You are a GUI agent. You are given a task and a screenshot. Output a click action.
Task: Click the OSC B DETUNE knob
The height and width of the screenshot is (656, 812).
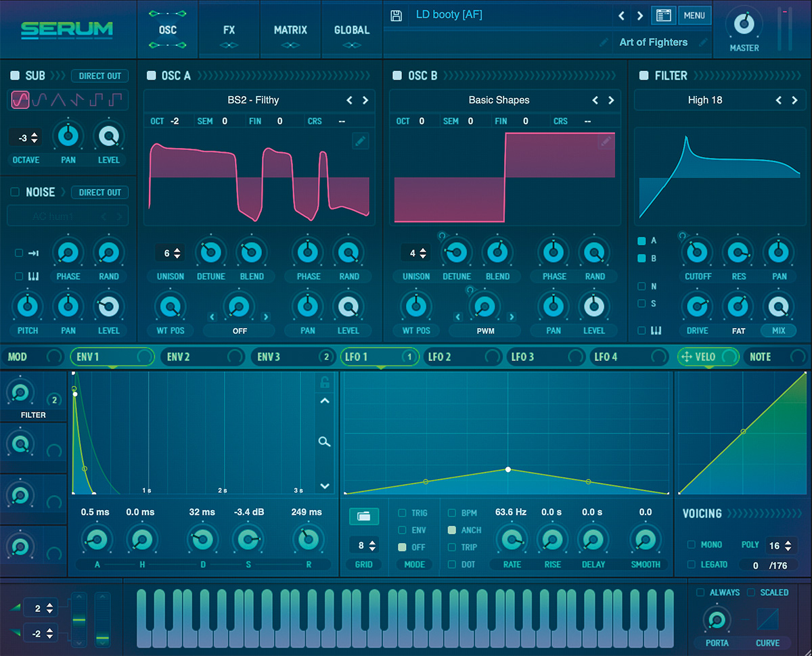click(457, 253)
